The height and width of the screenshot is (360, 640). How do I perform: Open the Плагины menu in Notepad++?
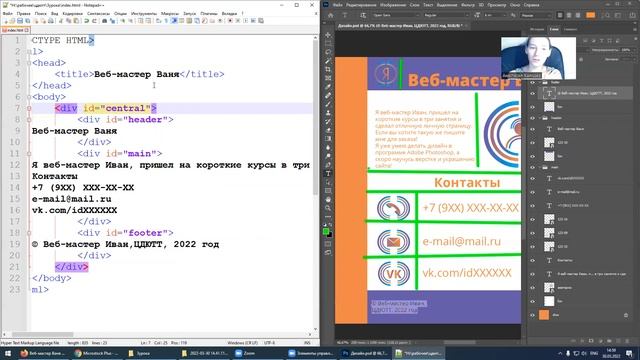(x=209, y=13)
